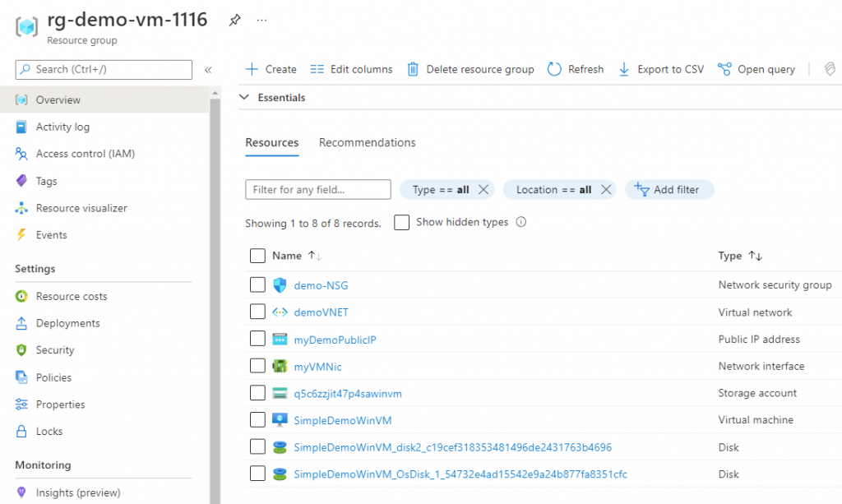Pin the resource group to dashboard
The height and width of the screenshot is (504, 842).
pos(234,21)
